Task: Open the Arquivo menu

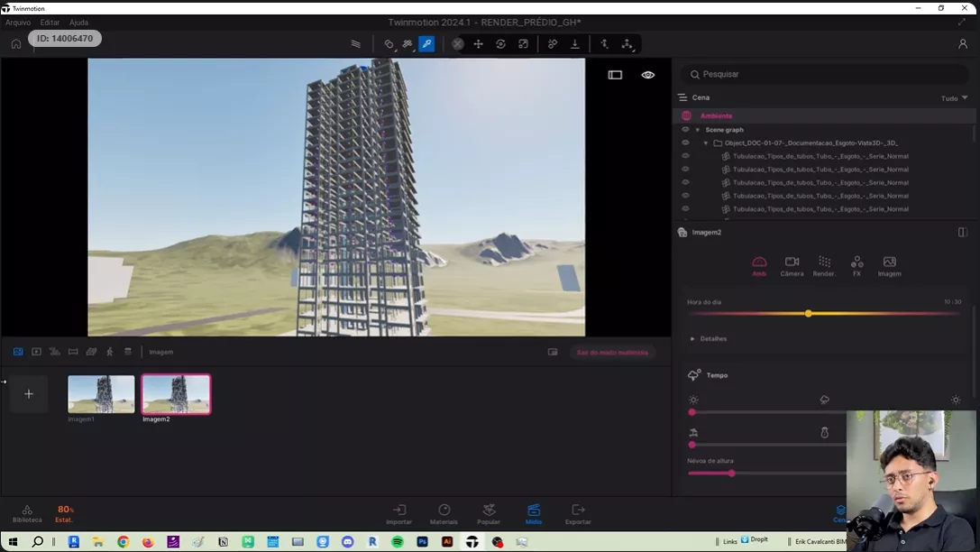Action: click(x=18, y=23)
